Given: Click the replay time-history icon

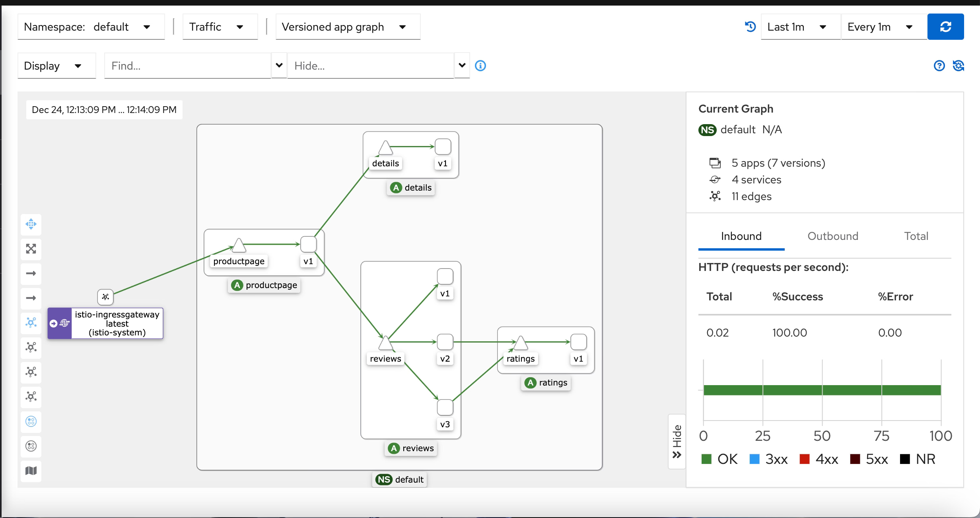Looking at the screenshot, I should (x=750, y=27).
